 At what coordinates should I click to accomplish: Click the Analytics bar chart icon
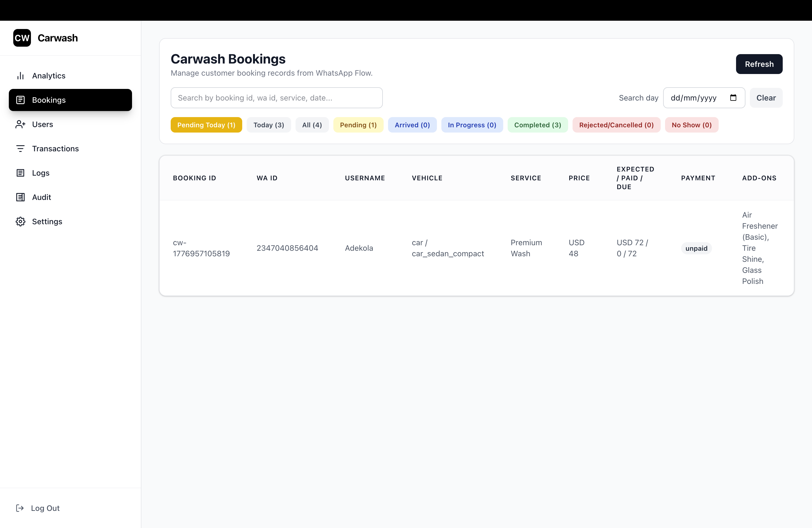(x=20, y=76)
